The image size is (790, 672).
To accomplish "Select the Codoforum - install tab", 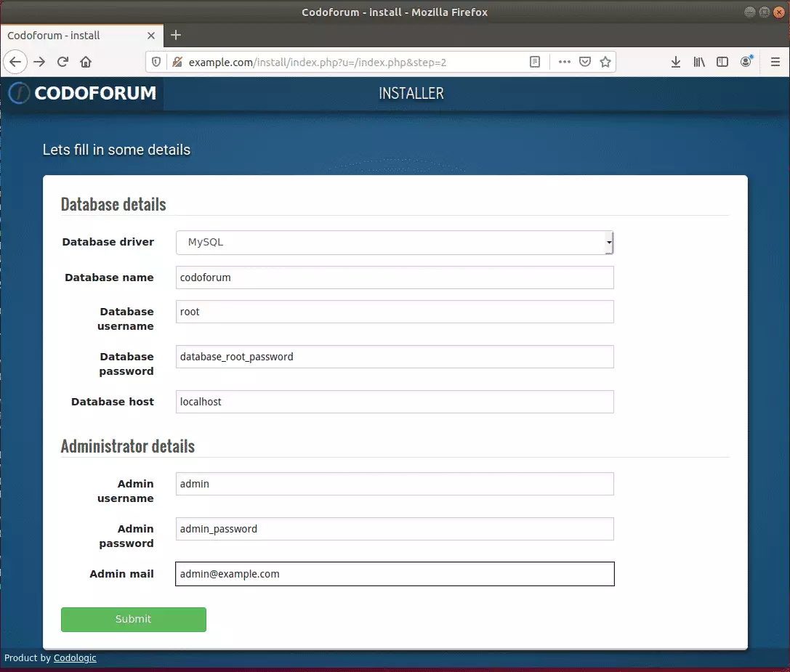I will click(81, 36).
